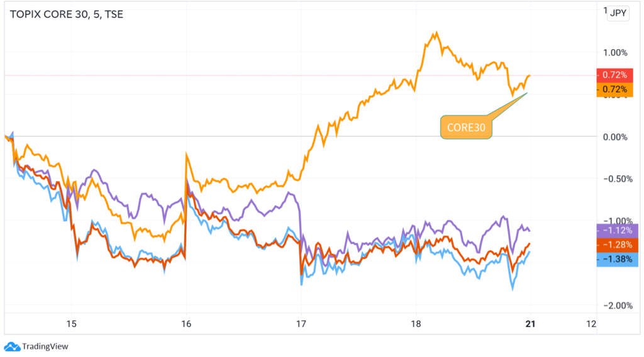This screenshot has height=357, width=644.
Task: Select the orange CORE30 callout label
Action: coord(467,127)
